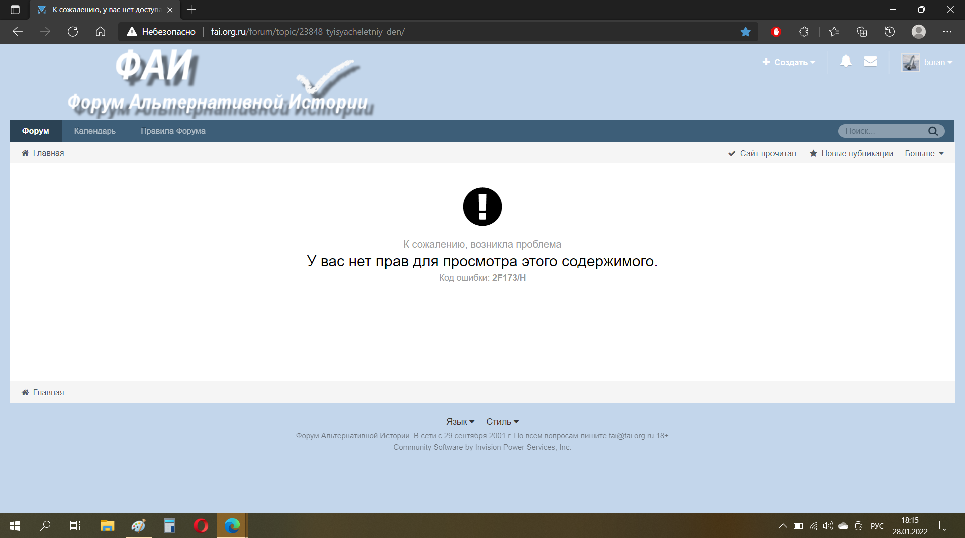Viewport: 965px width, 538px height.
Task: Open Opera from the Windows taskbar
Action: (x=201, y=525)
